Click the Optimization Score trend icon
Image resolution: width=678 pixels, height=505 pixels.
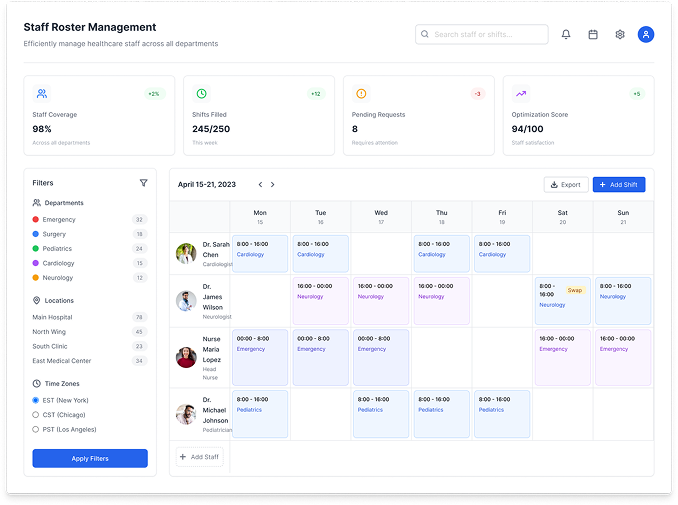coord(521,94)
